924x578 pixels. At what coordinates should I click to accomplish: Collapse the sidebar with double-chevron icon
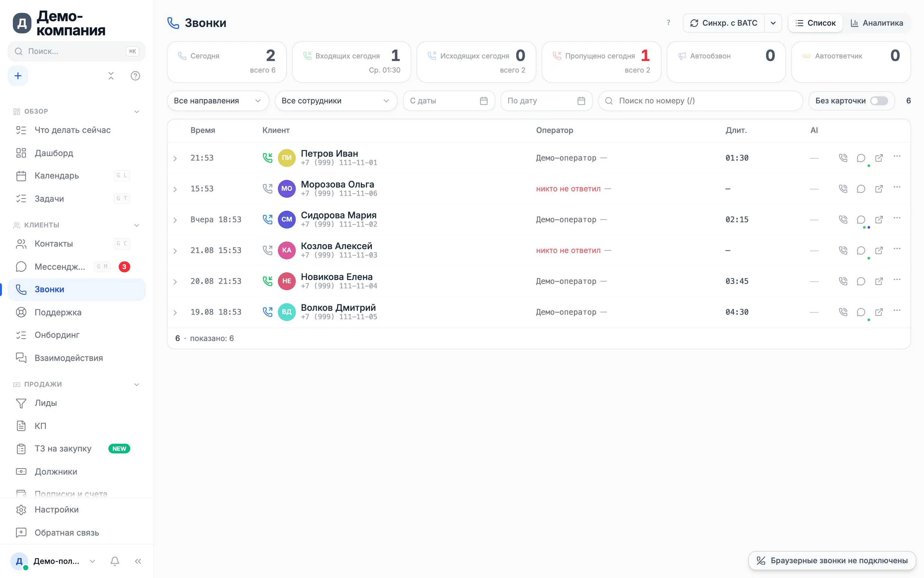pos(138,561)
